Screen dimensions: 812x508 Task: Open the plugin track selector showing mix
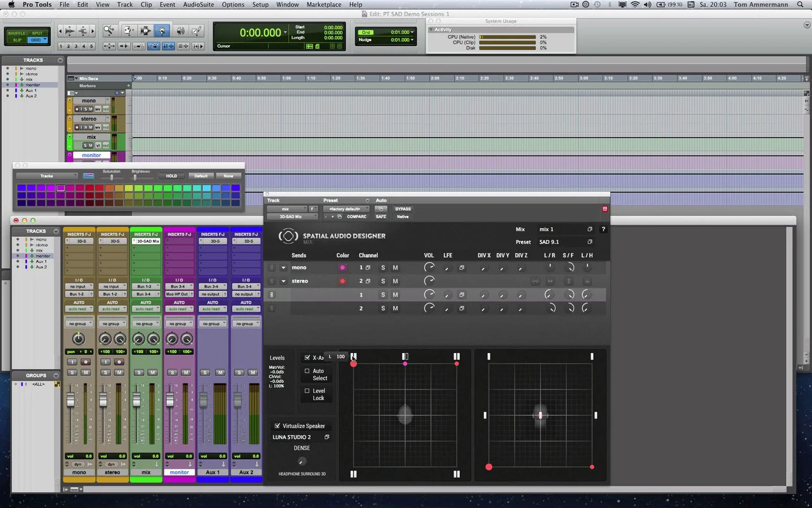(286, 209)
